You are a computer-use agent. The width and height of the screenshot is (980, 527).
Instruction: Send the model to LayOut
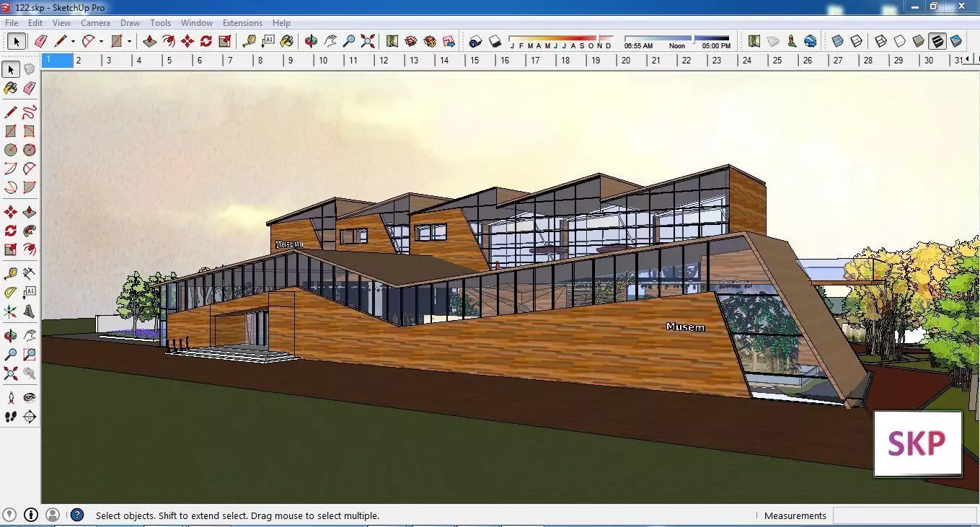pos(449,41)
